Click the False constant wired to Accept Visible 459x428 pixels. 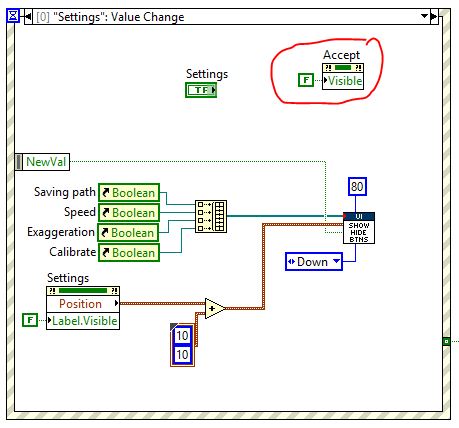pyautogui.click(x=306, y=80)
